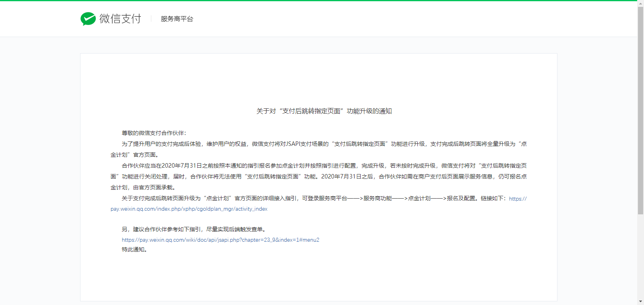Click the scrollbar down arrow

click(640, 301)
